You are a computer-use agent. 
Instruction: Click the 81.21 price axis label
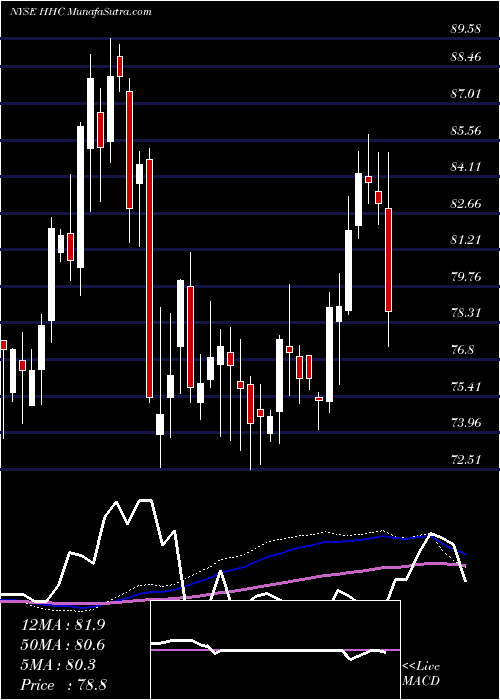(465, 240)
